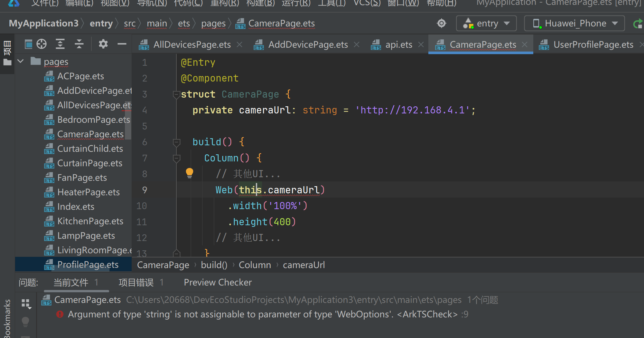Close the api.ets tab
The height and width of the screenshot is (338, 644).
[x=421, y=44]
